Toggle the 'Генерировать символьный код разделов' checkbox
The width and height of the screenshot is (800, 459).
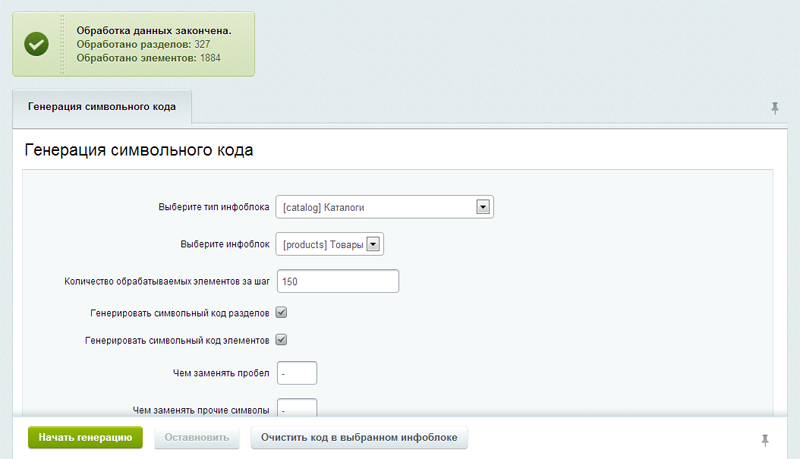pyautogui.click(x=282, y=312)
